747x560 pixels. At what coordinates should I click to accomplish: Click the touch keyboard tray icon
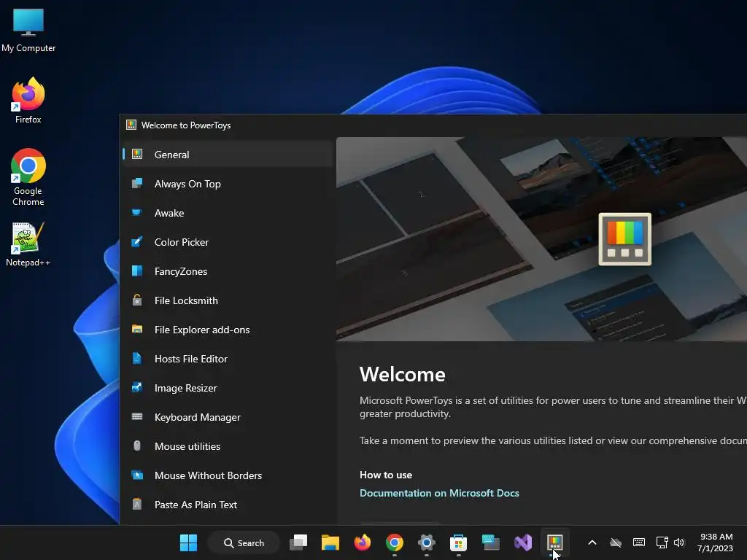[x=639, y=542]
